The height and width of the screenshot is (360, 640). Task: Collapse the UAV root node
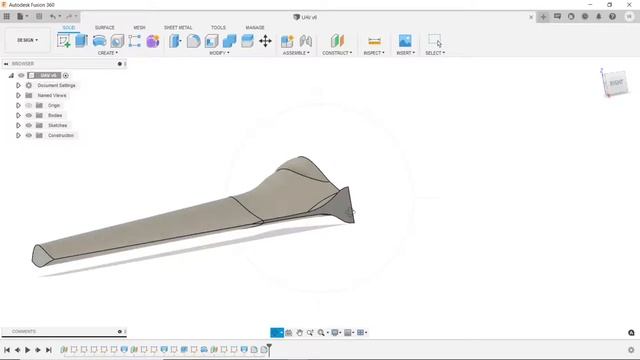[11, 76]
